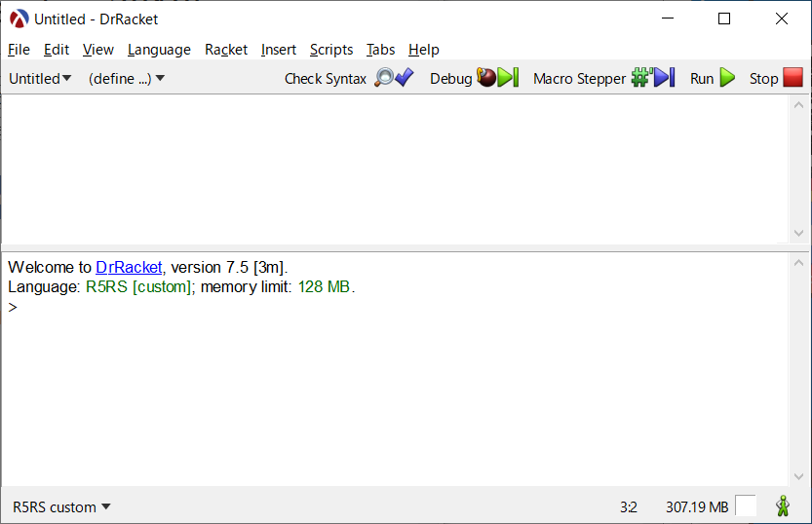Click the green 128 MB memory limit text
This screenshot has height=524, width=812.
tap(324, 286)
